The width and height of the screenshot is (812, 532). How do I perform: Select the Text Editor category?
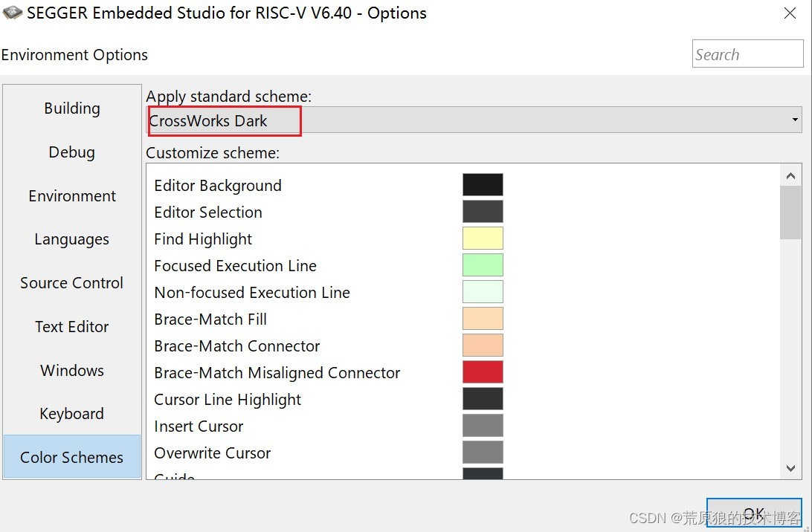[71, 327]
